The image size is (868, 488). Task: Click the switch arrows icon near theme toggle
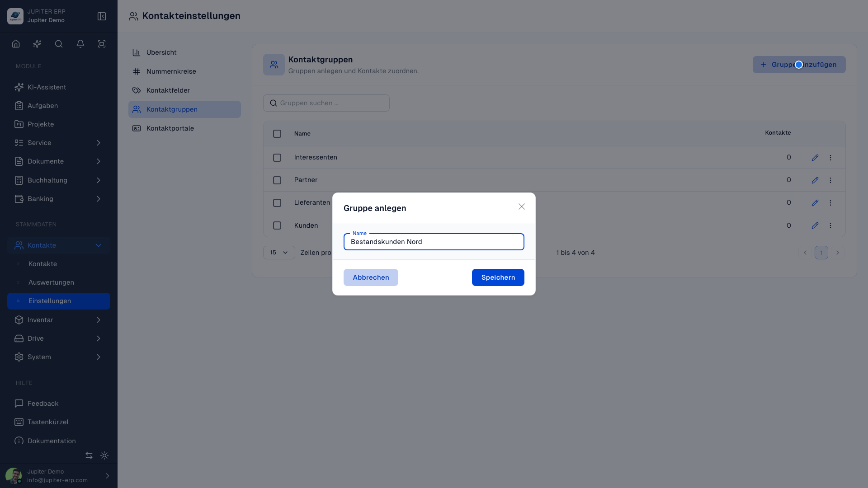point(89,455)
